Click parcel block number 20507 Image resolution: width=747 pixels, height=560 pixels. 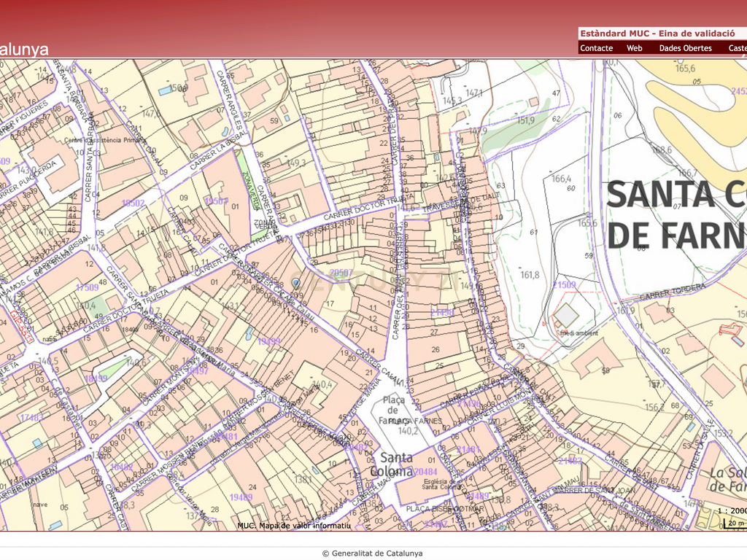[341, 273]
